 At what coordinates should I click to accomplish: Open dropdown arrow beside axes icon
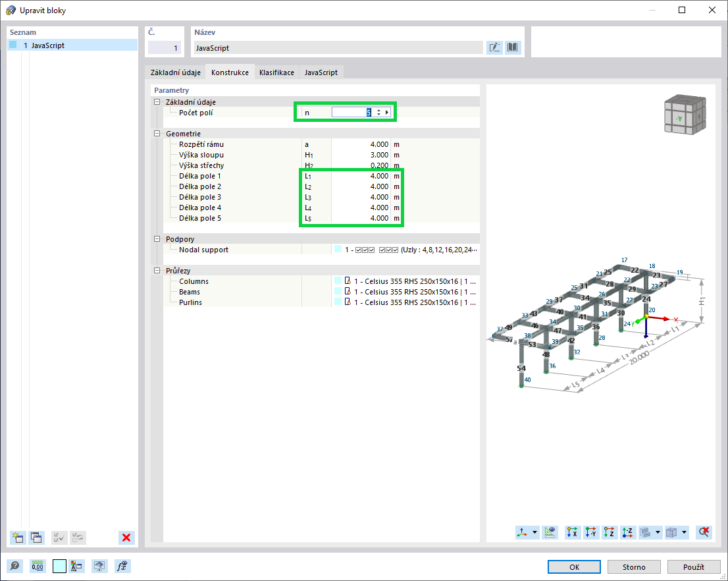pos(535,532)
